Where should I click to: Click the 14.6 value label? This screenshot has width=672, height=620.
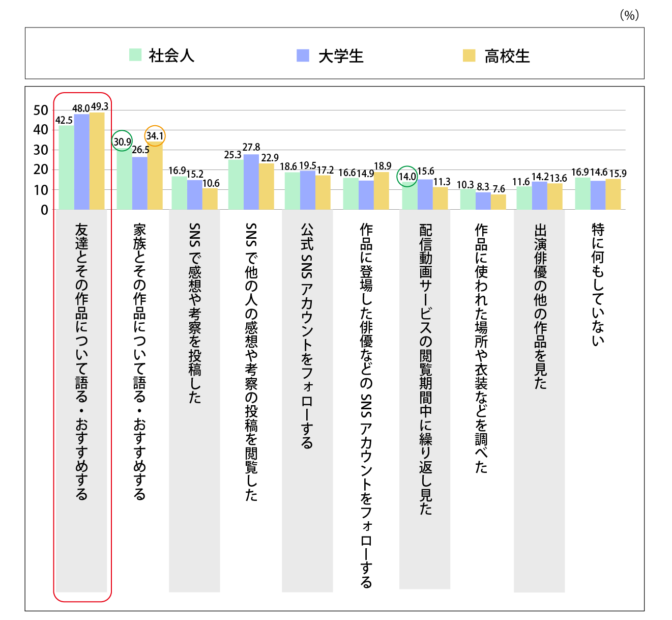599,173
